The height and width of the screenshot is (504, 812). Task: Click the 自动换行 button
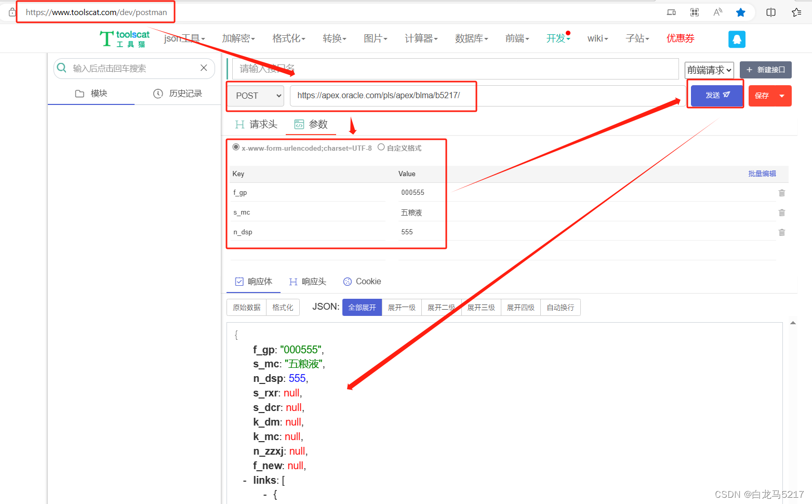pyautogui.click(x=561, y=308)
